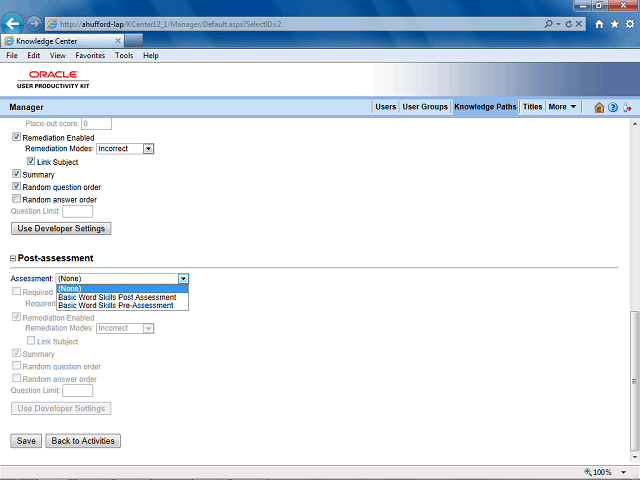Click page scrollbar up arrow
Viewport: 640px width, 480px height.
pos(635,123)
